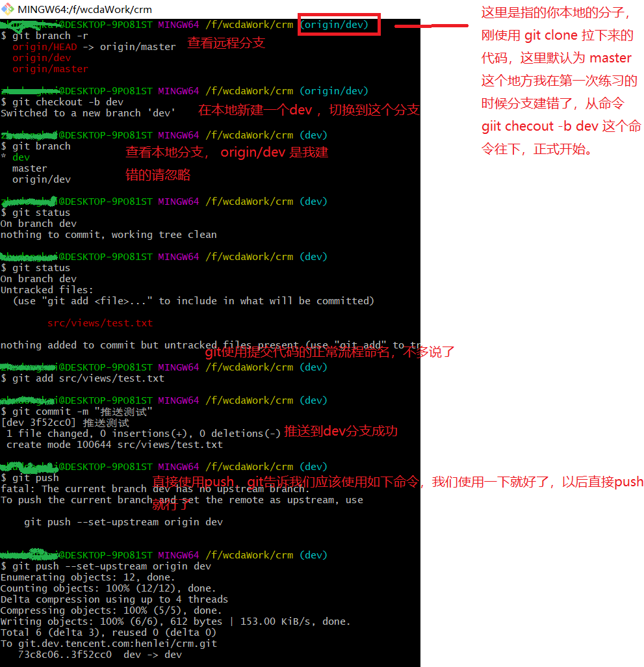Click 'nothing to commit, working tree clean' line

tap(109, 235)
